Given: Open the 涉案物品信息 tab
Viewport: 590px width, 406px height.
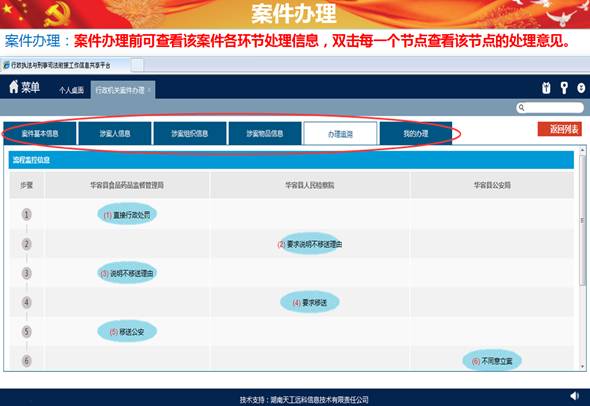Looking at the screenshot, I should point(265,133).
